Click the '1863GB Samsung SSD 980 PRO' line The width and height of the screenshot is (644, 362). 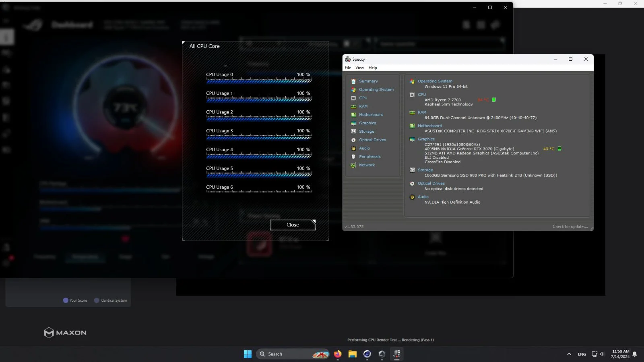click(x=491, y=175)
